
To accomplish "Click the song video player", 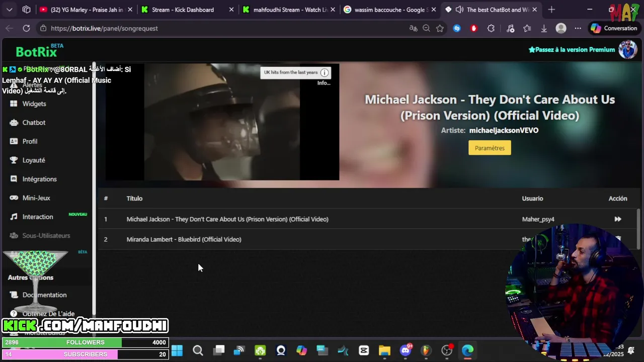I will pyautogui.click(x=222, y=122).
